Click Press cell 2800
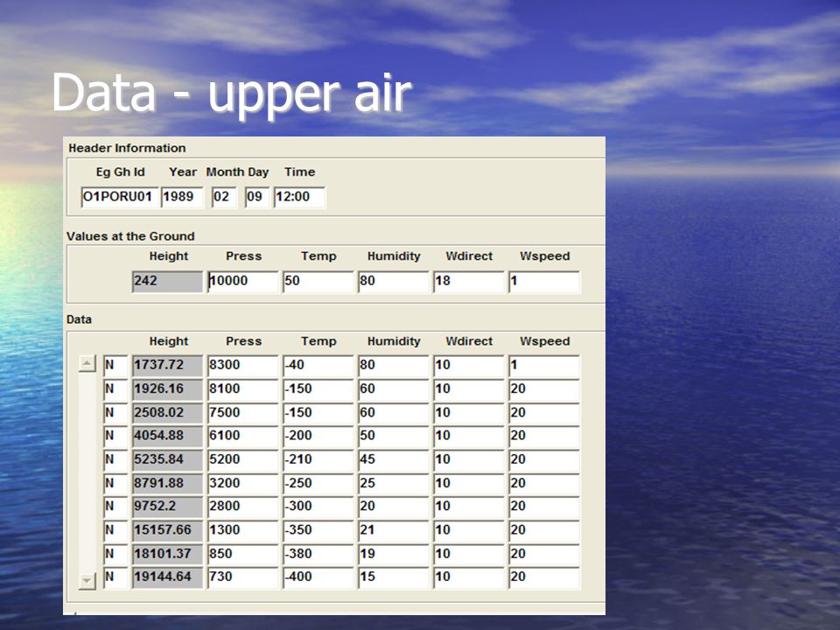840x630 pixels. (x=243, y=507)
